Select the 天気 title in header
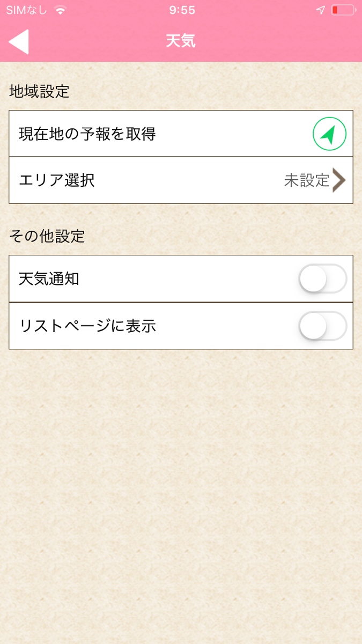The width and height of the screenshot is (362, 644). pyautogui.click(x=181, y=41)
